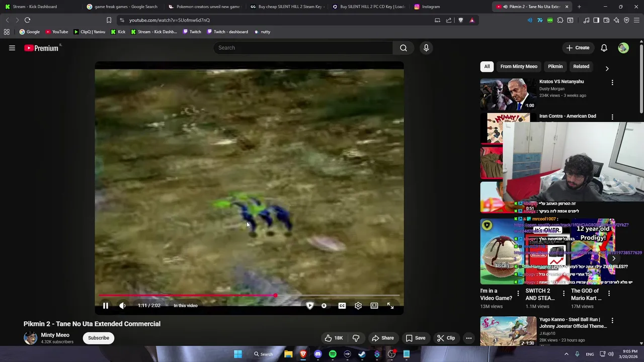Click the shield icon in the player controls
This screenshot has width=644, height=362.
coord(310,306)
